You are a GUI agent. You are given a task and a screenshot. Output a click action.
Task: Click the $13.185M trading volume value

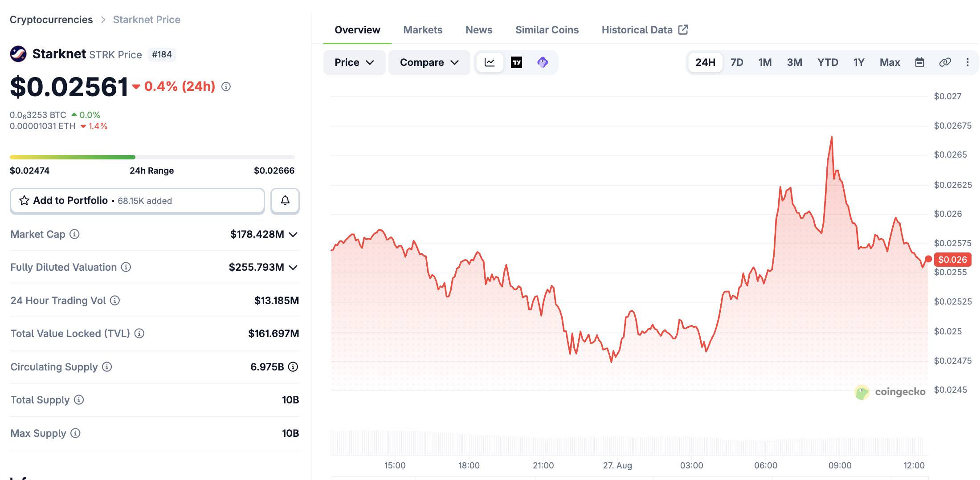click(277, 301)
